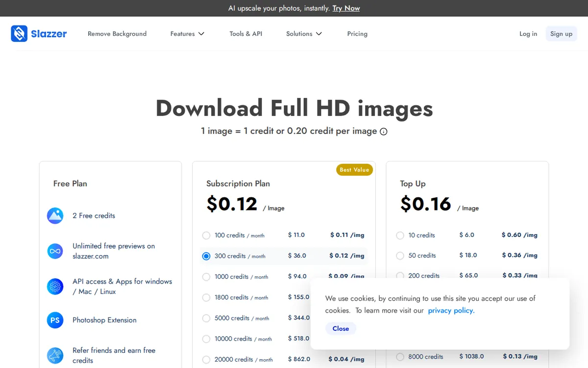Click the Try Now banner link
Image resolution: width=588 pixels, height=368 pixels.
tap(346, 8)
